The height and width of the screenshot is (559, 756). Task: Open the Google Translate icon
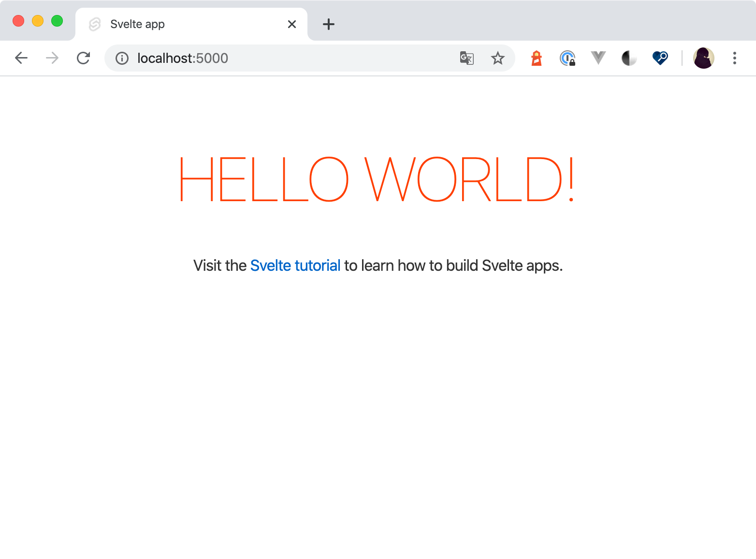(x=467, y=58)
